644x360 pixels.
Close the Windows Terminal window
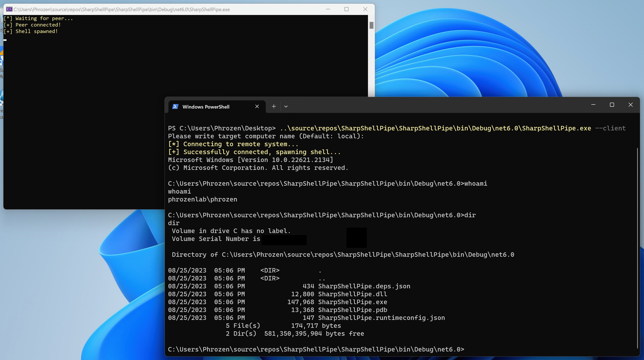[x=630, y=105]
